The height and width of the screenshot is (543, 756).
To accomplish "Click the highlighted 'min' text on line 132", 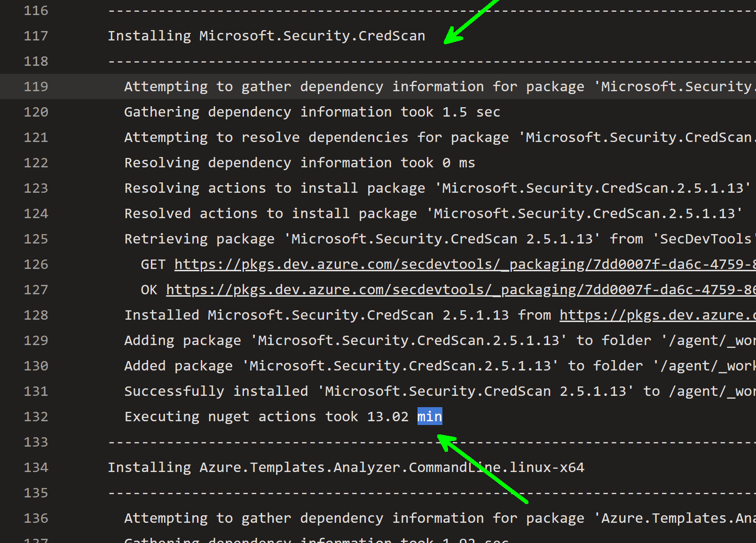I will click(x=429, y=416).
